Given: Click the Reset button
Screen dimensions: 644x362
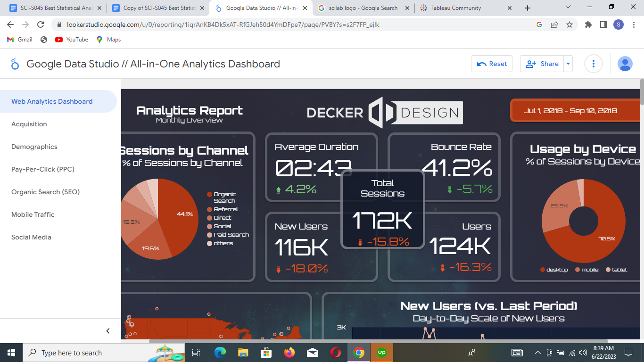Looking at the screenshot, I should (x=492, y=63).
